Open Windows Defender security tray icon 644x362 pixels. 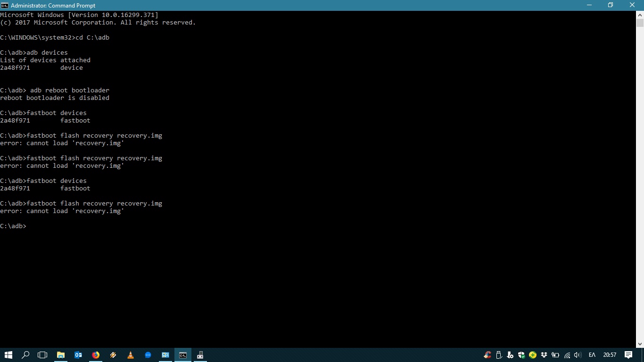[x=521, y=355]
